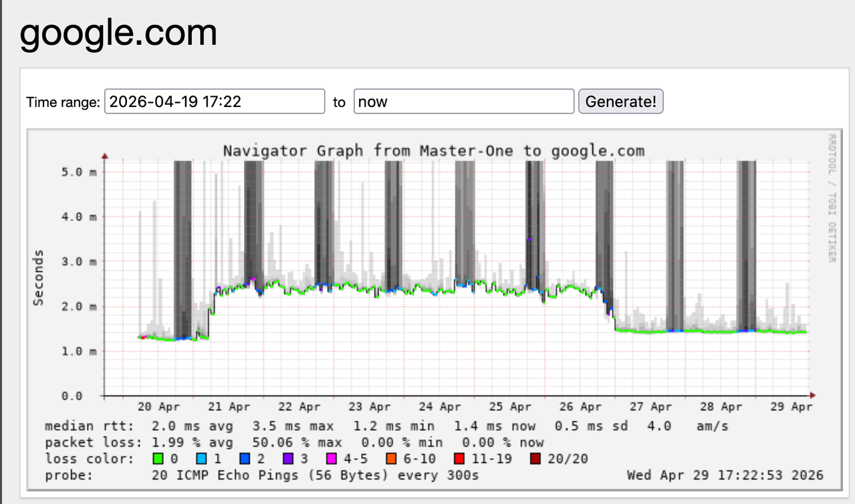855x504 pixels.
Task: Click the '0.0' y-axis label
Action: tap(72, 396)
